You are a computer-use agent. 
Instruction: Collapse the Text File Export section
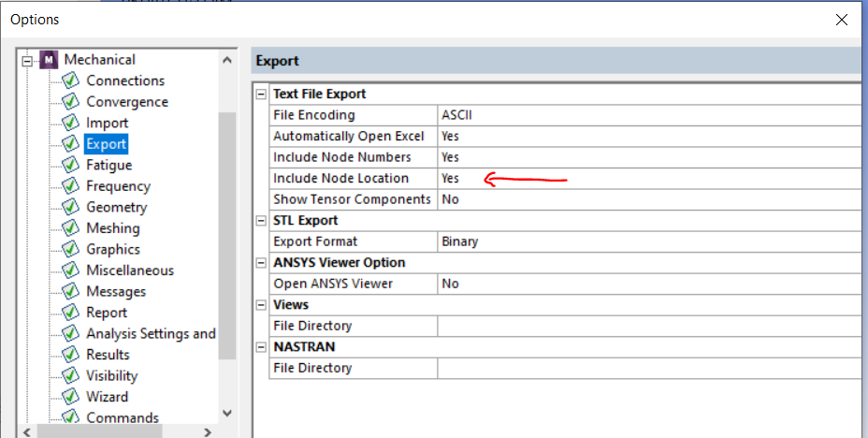261,95
